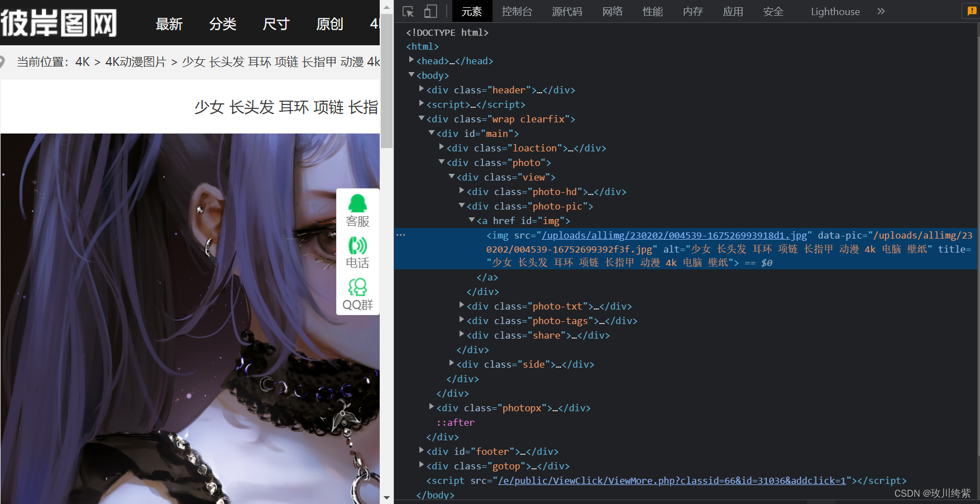Select the <!DOCTYPE html> line
The image size is (980, 504).
point(447,32)
